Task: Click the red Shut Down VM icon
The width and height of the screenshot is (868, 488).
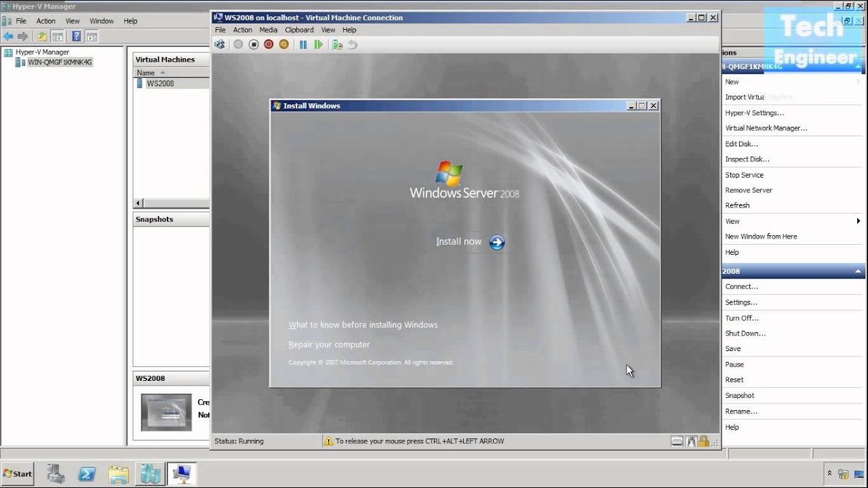Action: coord(269,45)
